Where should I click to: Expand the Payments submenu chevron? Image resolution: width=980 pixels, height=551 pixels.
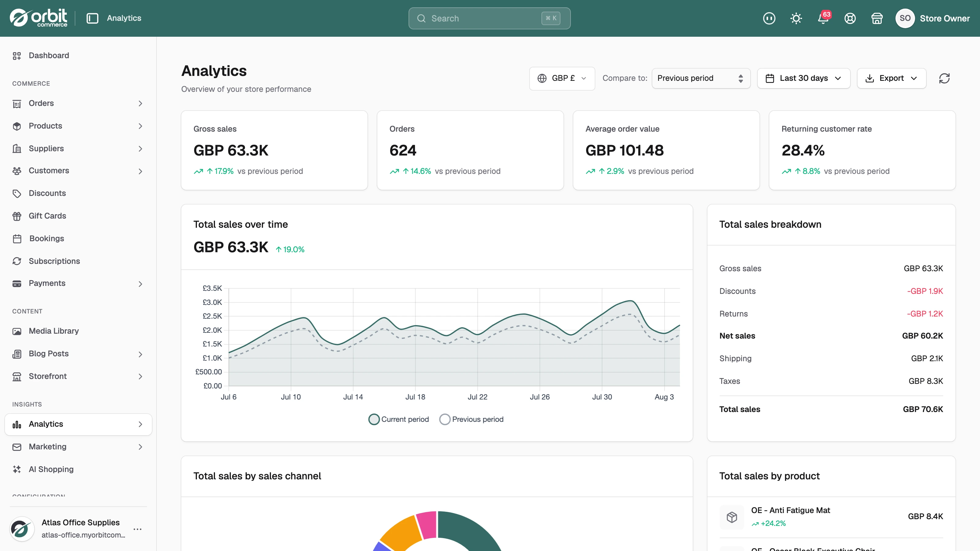point(140,284)
